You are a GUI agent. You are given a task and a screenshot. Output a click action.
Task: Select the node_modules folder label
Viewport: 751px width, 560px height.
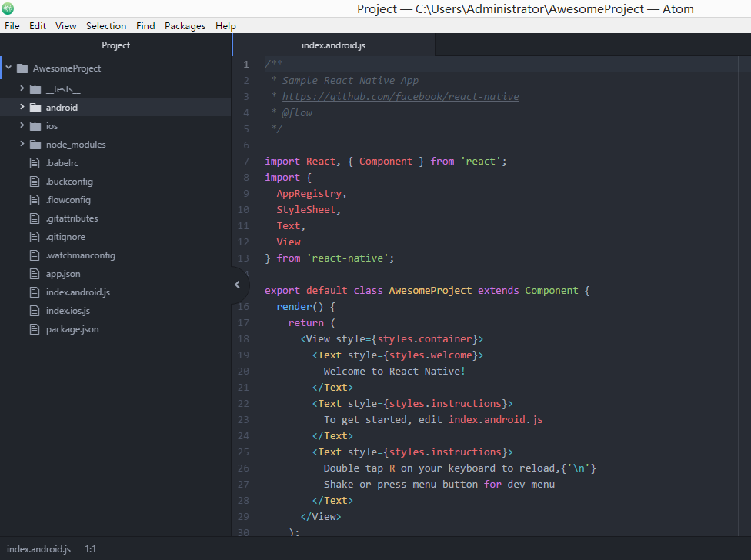pyautogui.click(x=75, y=145)
